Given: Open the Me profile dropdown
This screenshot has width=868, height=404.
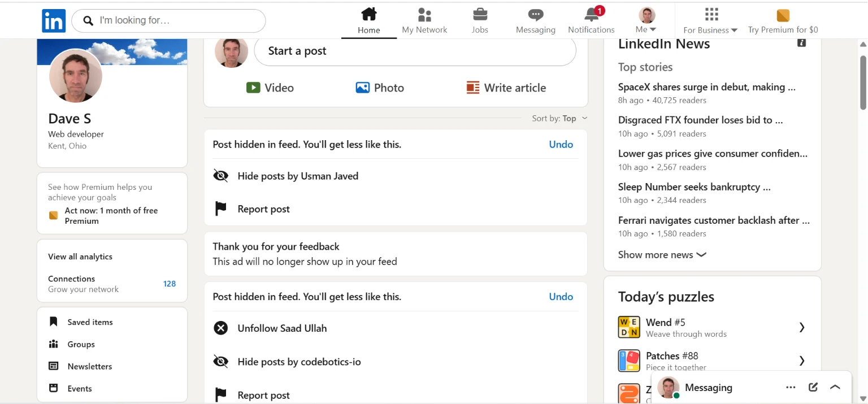Looking at the screenshot, I should (x=645, y=21).
